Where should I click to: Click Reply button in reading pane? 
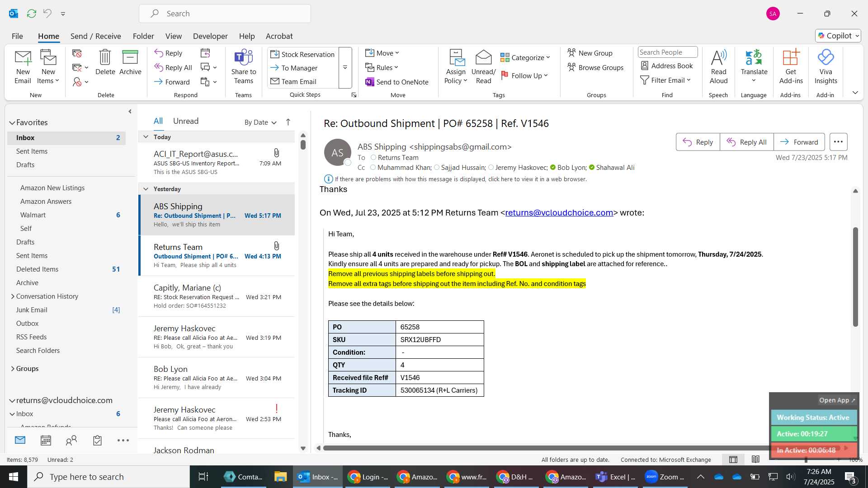[x=698, y=142]
